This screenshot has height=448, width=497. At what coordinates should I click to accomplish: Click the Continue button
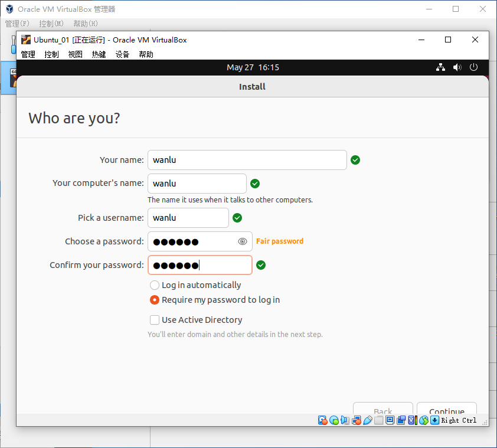447,408
